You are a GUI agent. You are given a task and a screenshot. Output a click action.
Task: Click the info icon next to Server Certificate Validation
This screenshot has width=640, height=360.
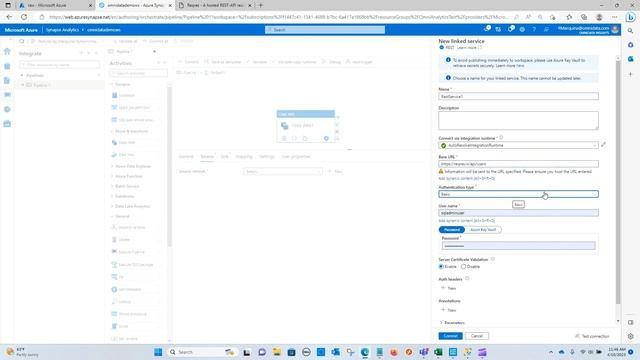point(493,259)
